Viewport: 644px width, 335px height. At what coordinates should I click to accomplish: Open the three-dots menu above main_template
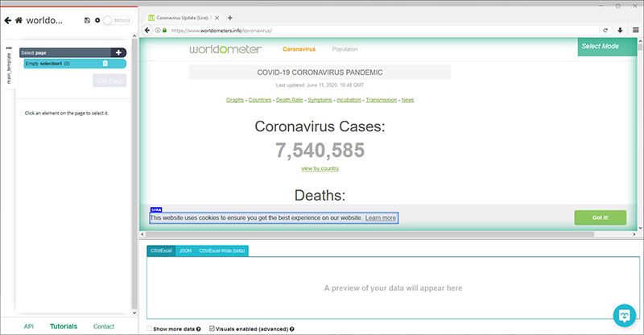pos(9,48)
